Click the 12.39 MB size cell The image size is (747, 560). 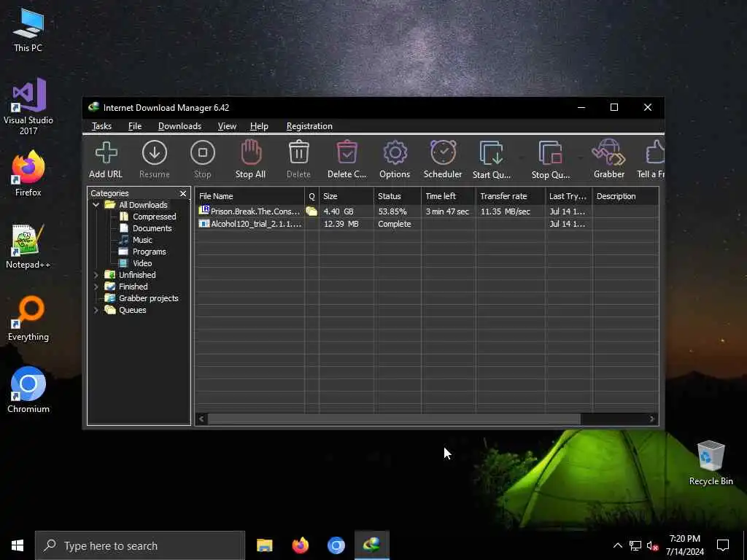pos(341,224)
